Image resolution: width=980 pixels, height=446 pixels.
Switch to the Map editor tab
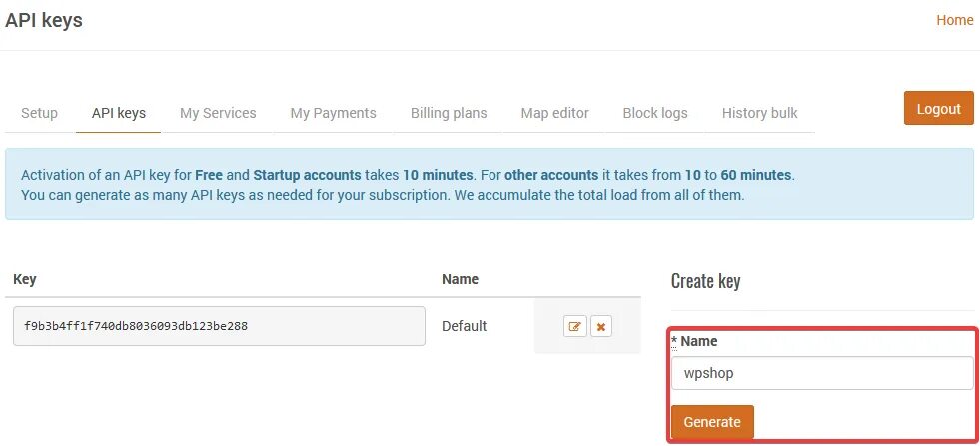click(555, 113)
